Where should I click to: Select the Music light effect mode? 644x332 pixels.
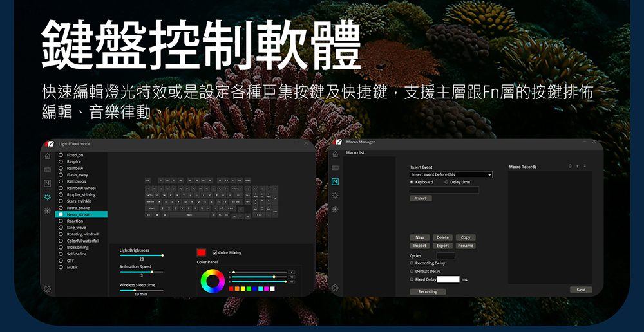coord(61,267)
